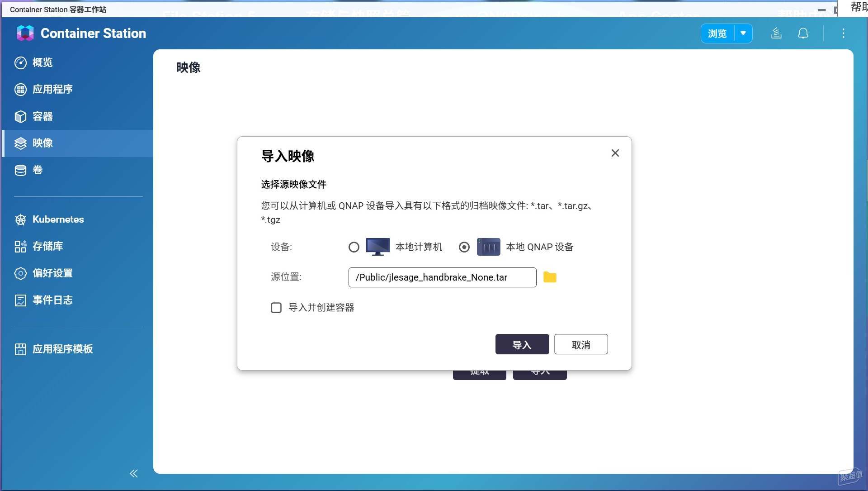Click the 应用程序 grid icon
868x491 pixels.
(20, 89)
